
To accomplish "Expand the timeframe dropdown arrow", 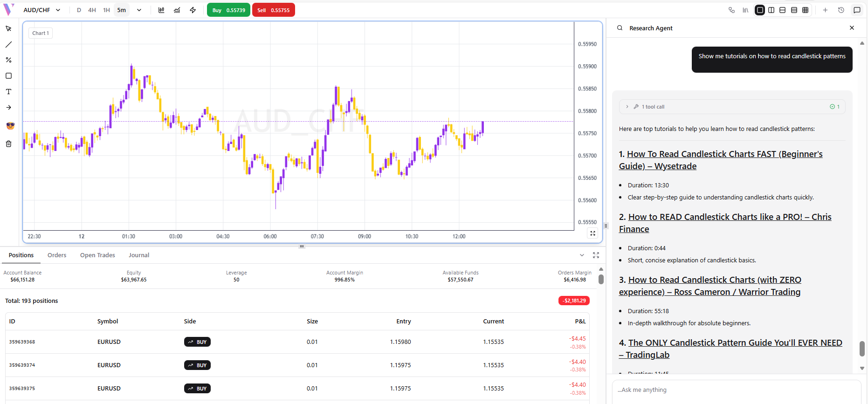I will 139,10.
